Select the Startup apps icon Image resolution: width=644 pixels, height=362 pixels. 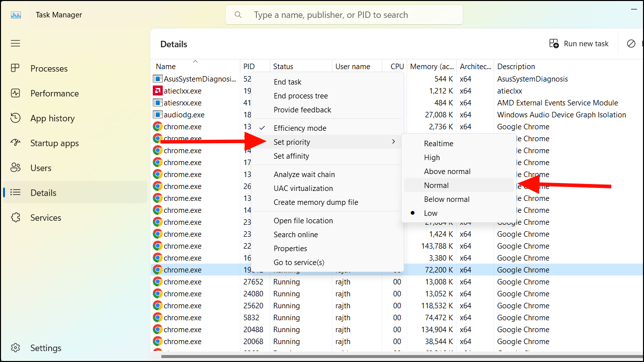(x=15, y=143)
